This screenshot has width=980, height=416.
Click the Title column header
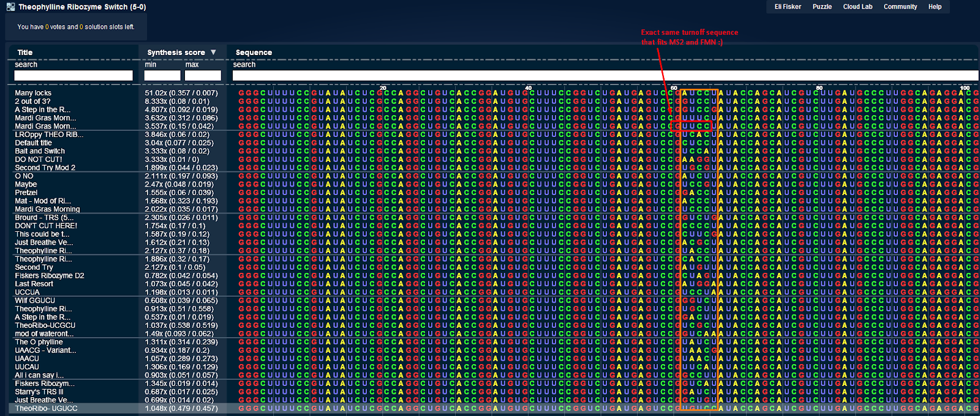click(x=25, y=53)
